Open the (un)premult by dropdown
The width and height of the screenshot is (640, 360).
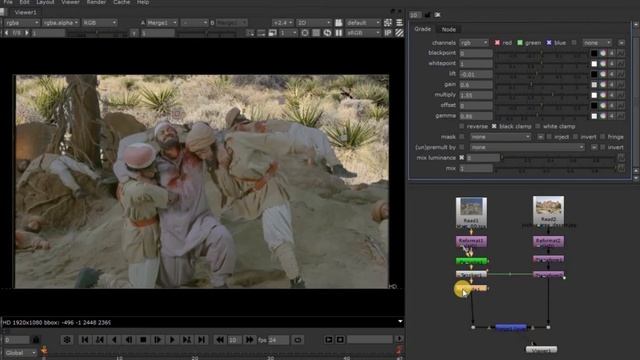click(x=527, y=147)
